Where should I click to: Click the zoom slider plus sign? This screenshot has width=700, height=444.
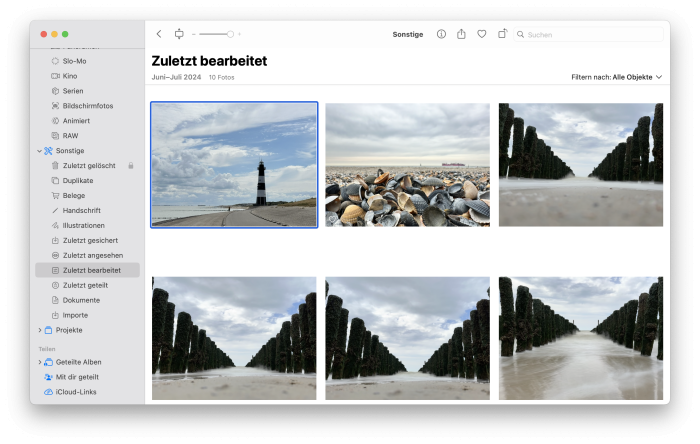click(239, 34)
